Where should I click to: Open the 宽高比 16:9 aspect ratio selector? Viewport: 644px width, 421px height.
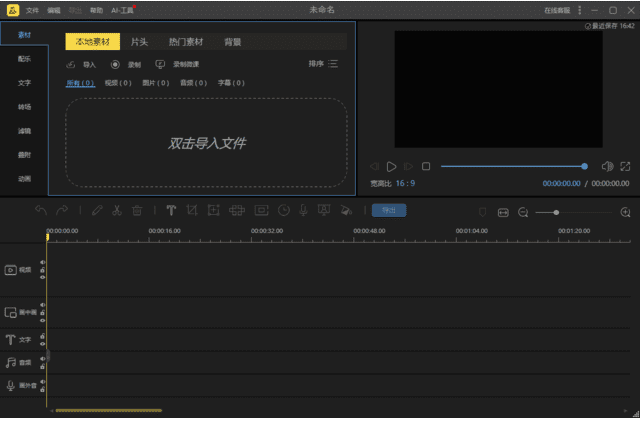point(393,184)
